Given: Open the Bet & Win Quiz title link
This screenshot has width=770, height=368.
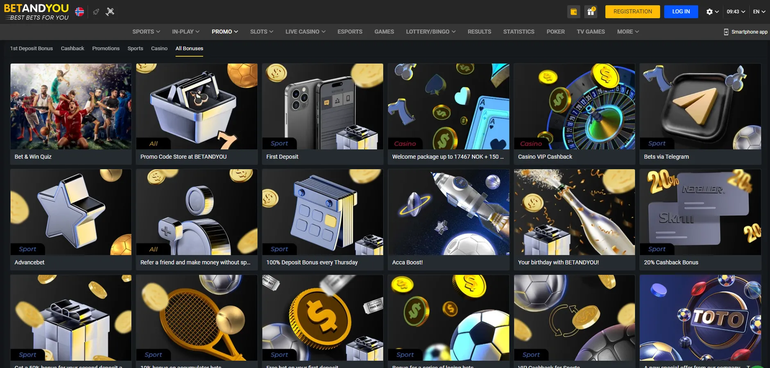Looking at the screenshot, I should tap(33, 157).
